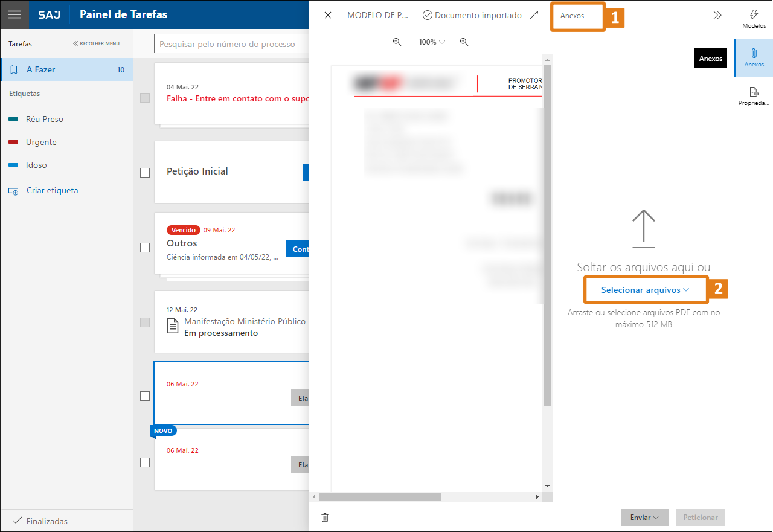
Task: Check the Petição Inicial task checkbox
Action: pos(145,173)
